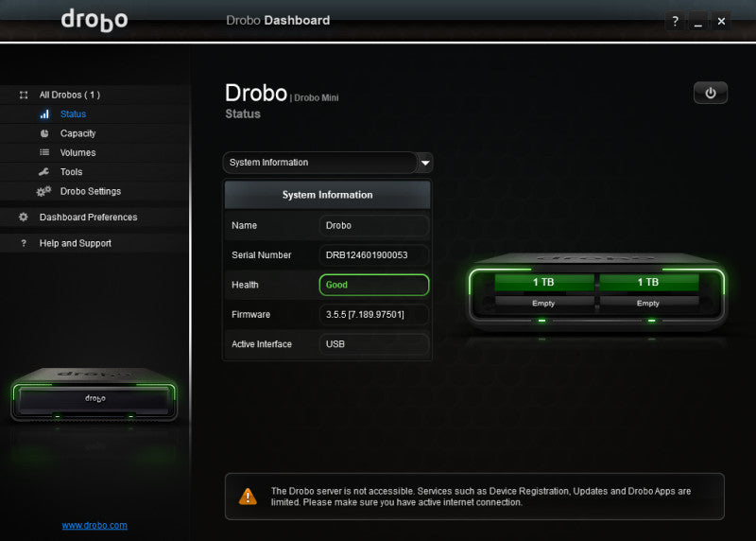Viewport: 756px width, 541px height.
Task: Click the Health status Good field
Action: point(374,285)
